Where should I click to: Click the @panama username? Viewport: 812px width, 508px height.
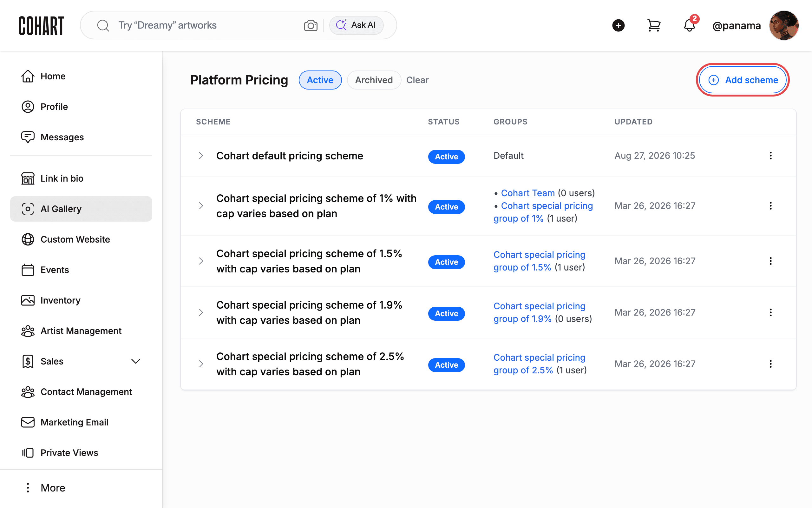click(737, 25)
